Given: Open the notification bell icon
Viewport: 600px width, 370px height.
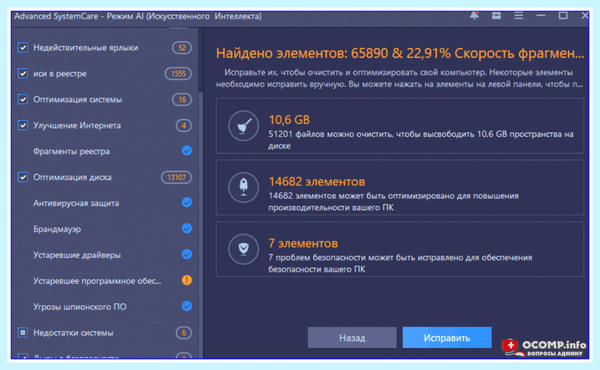Looking at the screenshot, I should [474, 16].
